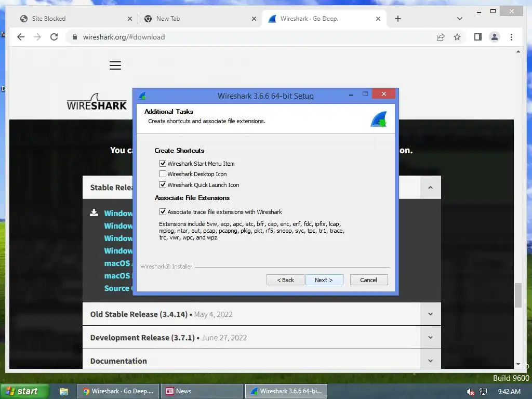532x399 pixels.
Task: Expand the Documentation section
Action: pyautogui.click(x=430, y=361)
